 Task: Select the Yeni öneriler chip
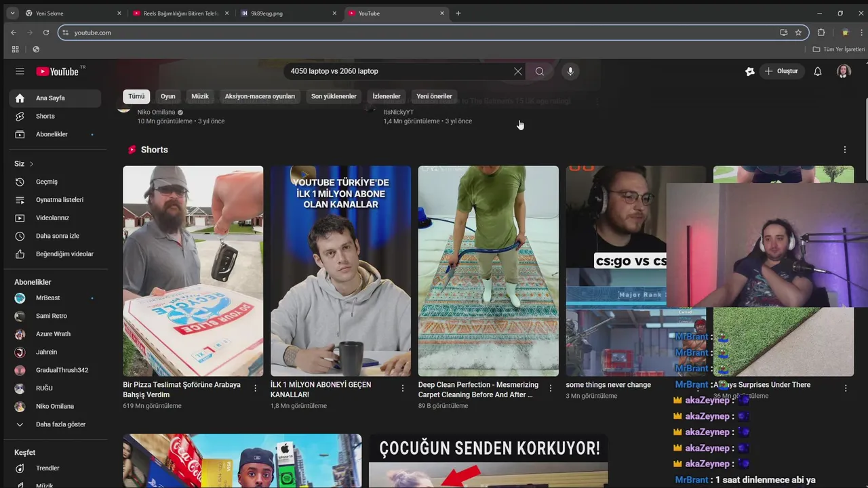click(x=434, y=96)
